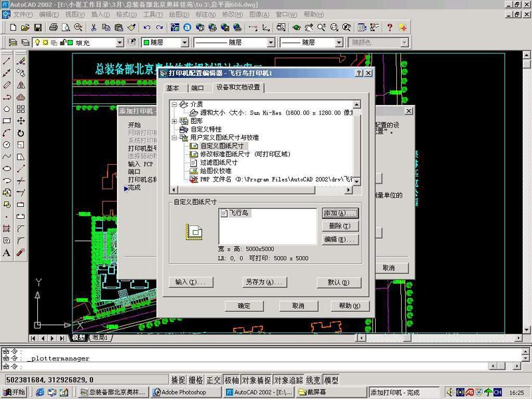Select the Mirror modify tool
Screen dimensions: 532x399
[21, 85]
